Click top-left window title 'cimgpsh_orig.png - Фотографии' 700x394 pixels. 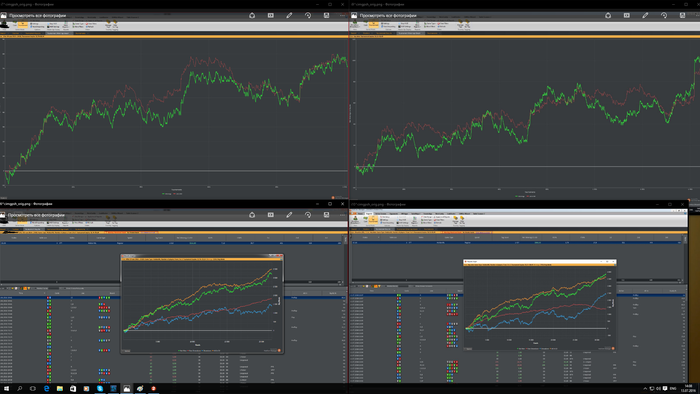pyautogui.click(x=27, y=4)
